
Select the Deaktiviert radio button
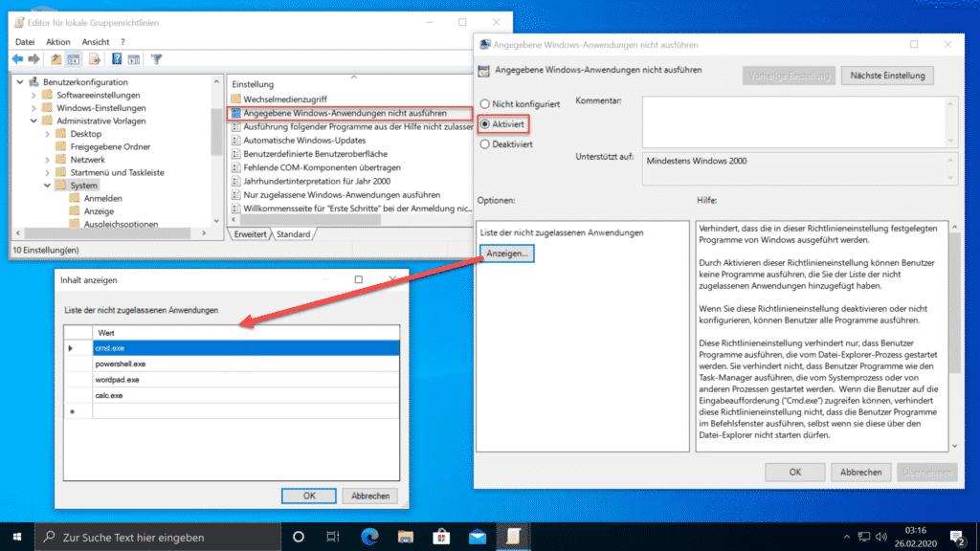coord(485,144)
